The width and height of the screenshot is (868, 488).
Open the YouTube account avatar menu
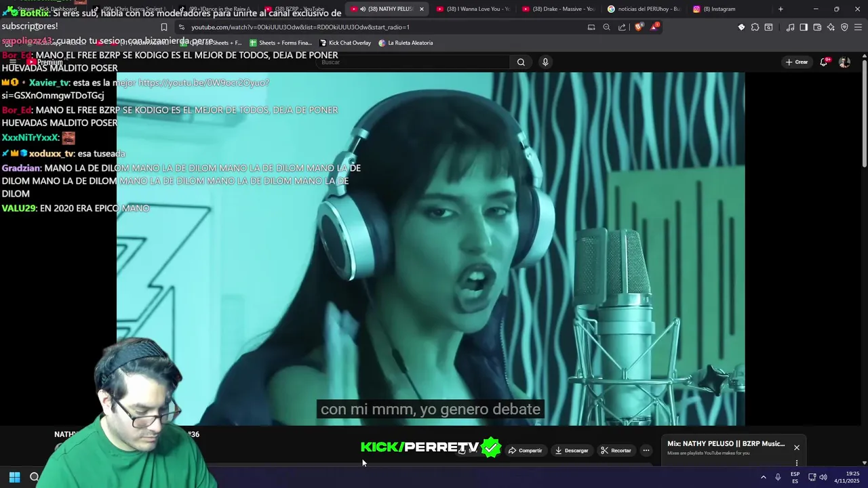click(844, 62)
